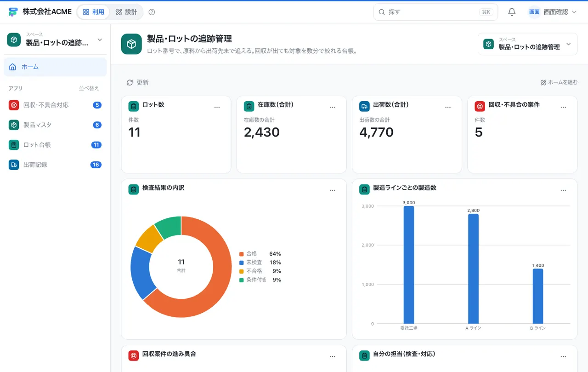
Task: Click the 自分の担当(検査・対応) card icon
Action: (364, 355)
